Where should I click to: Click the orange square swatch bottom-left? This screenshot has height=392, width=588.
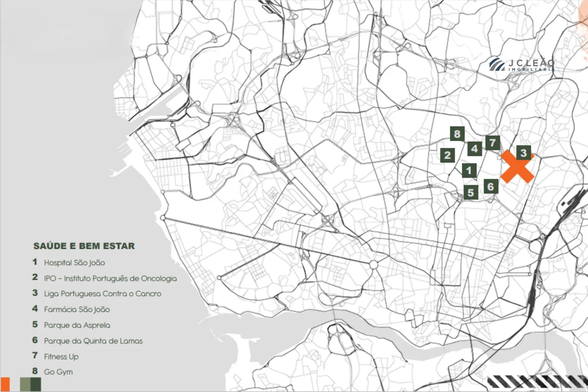(5, 384)
